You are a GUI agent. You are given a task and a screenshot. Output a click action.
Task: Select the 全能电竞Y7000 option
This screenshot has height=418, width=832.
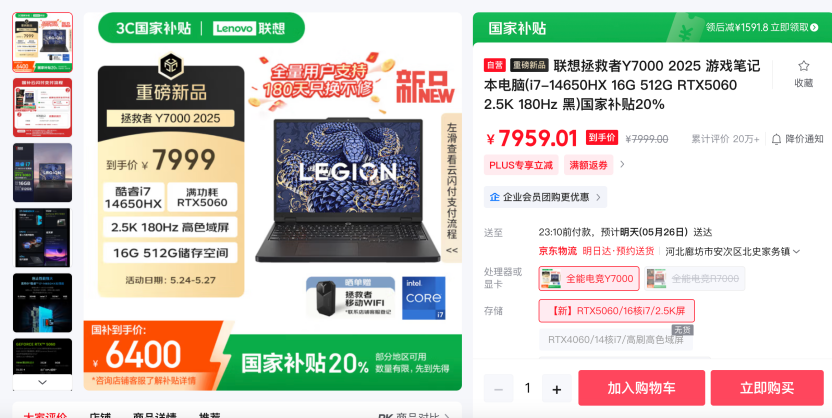(x=589, y=278)
